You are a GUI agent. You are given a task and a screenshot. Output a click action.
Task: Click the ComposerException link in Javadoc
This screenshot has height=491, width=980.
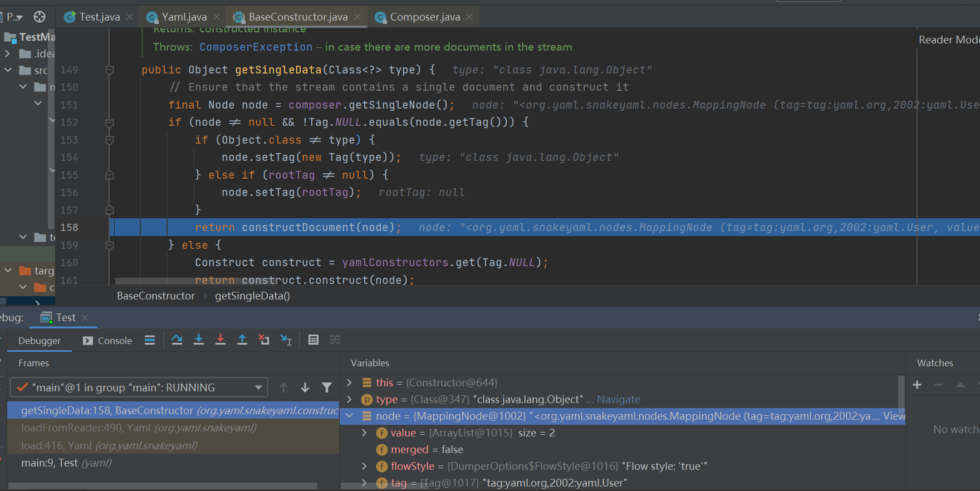click(x=256, y=47)
